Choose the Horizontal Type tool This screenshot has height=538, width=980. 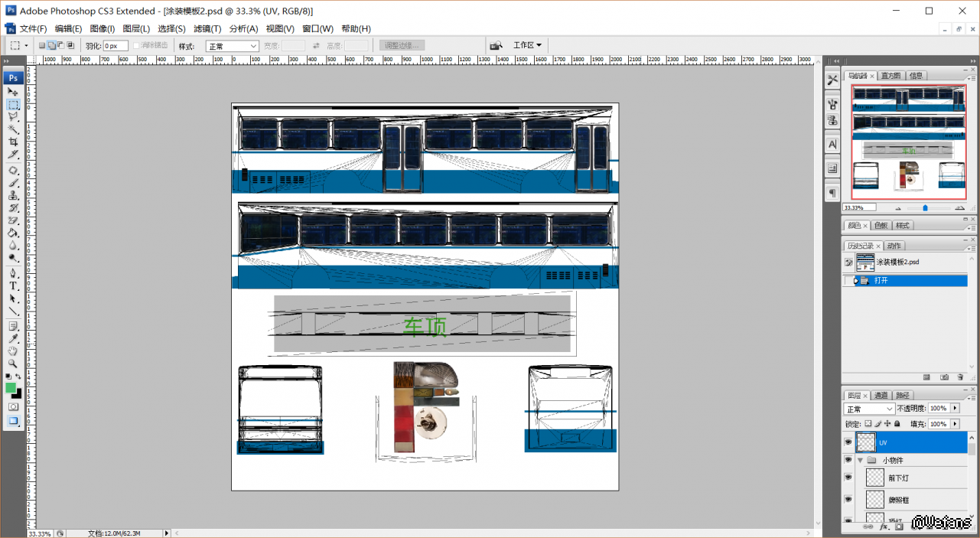(x=13, y=285)
